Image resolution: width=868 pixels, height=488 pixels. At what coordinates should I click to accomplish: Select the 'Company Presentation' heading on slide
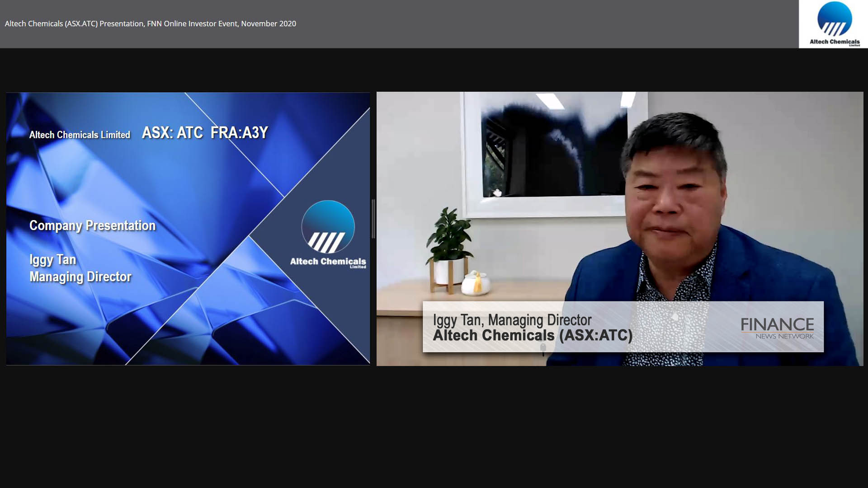pos(92,225)
